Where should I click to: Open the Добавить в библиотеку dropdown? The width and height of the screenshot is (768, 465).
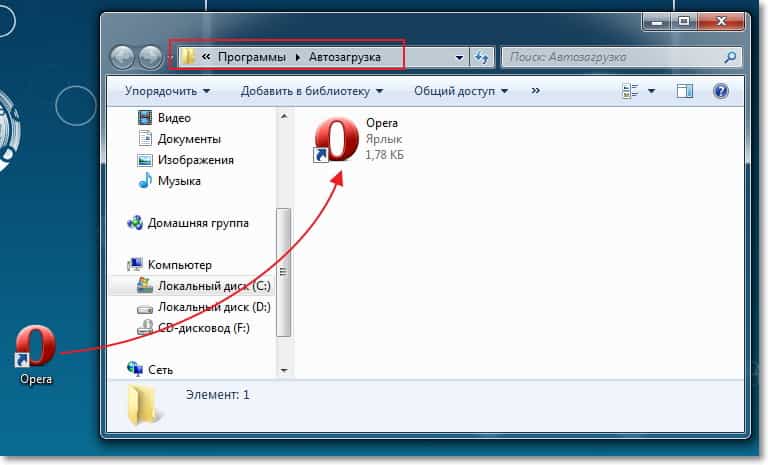[312, 91]
